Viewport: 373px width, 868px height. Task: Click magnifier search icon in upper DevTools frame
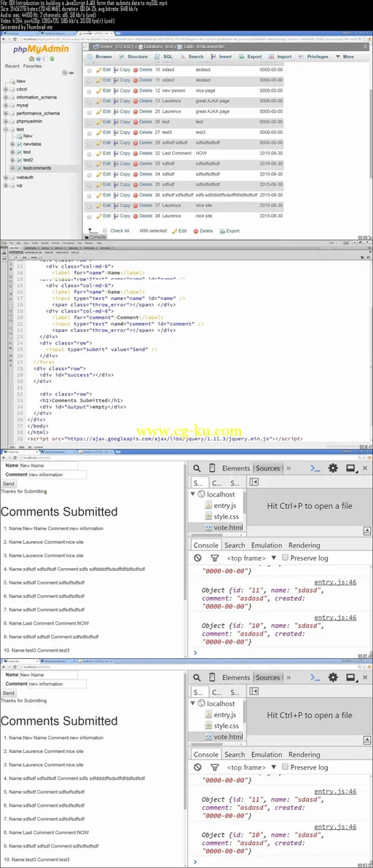pyautogui.click(x=197, y=468)
